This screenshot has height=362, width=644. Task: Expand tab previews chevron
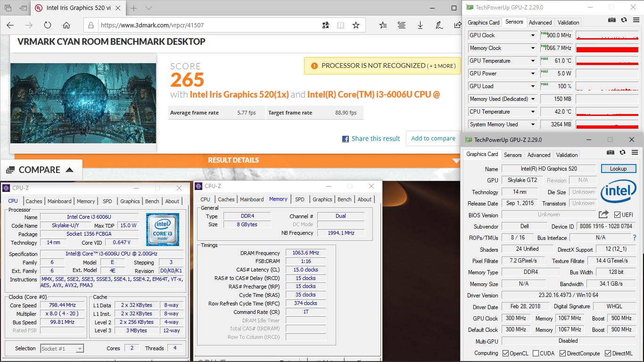(149, 8)
